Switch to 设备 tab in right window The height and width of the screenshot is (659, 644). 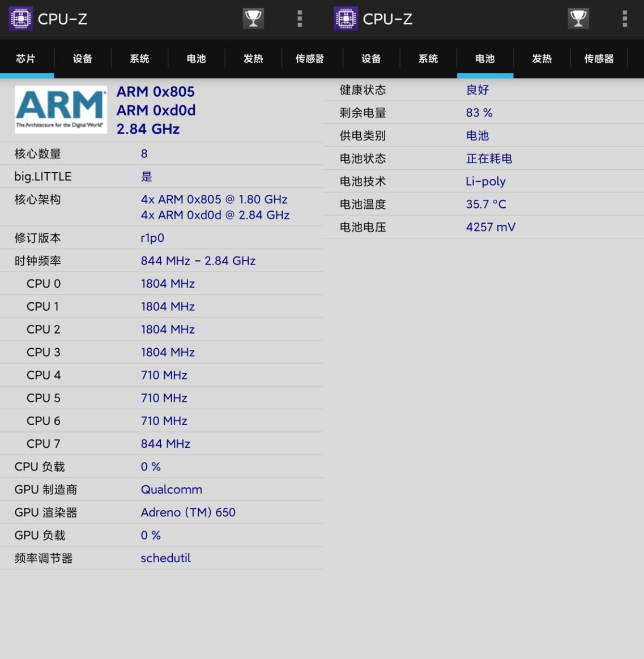(x=371, y=58)
